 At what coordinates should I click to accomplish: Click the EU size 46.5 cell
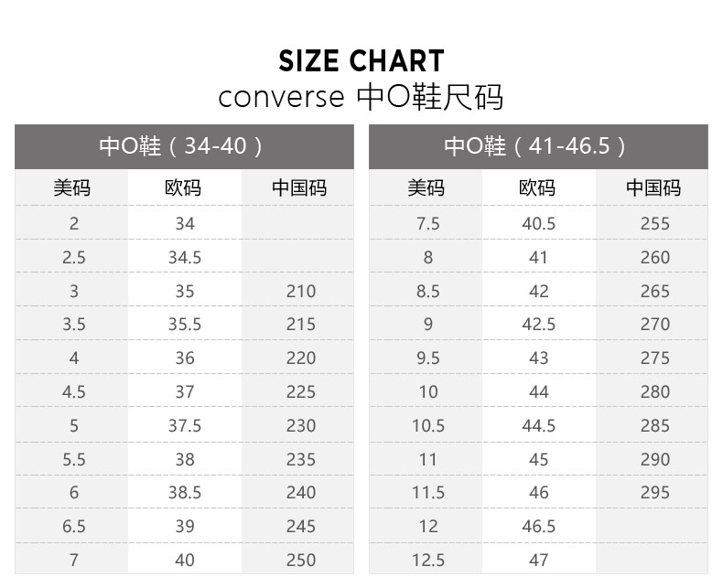[538, 526]
